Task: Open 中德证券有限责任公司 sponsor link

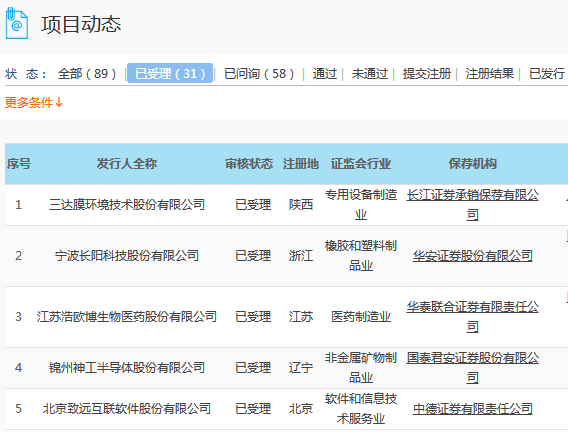Action: pyautogui.click(x=472, y=409)
